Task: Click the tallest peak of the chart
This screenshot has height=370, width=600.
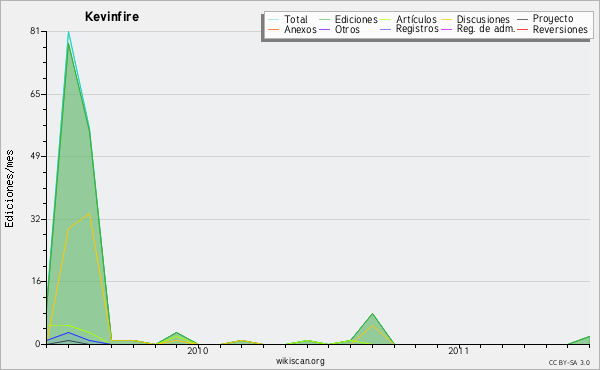Action: 68,32
